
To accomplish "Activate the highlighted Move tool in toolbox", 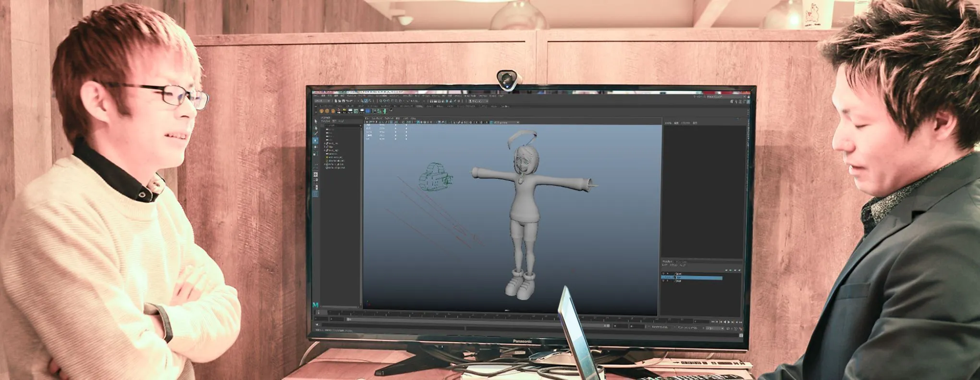I will [x=316, y=140].
